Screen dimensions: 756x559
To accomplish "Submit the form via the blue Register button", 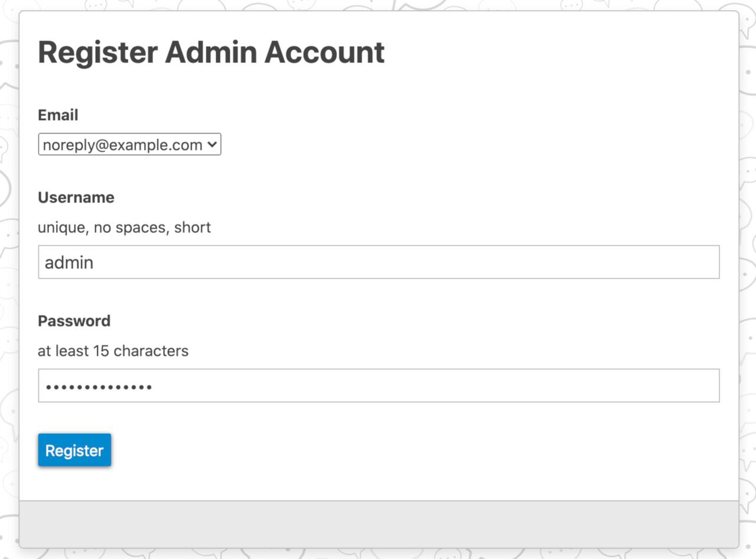I will coord(74,450).
